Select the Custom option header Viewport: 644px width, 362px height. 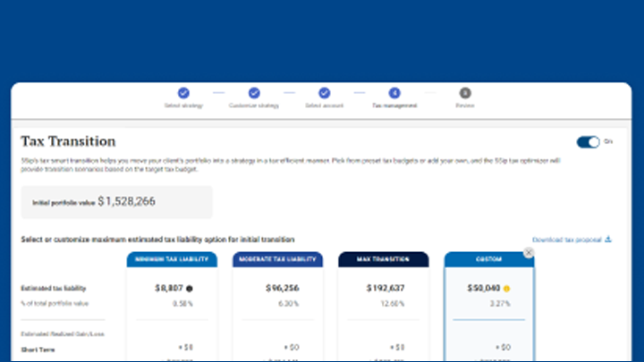click(488, 259)
